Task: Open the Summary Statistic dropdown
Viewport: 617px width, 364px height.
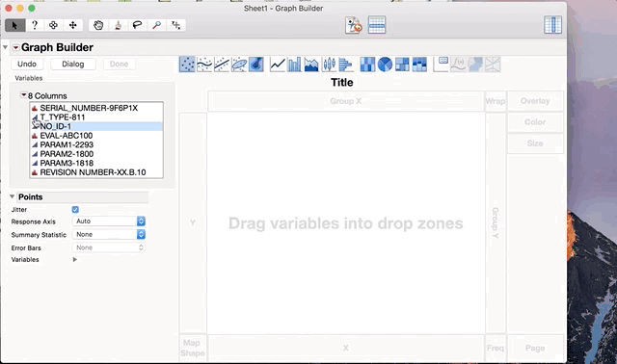Action: pos(109,235)
